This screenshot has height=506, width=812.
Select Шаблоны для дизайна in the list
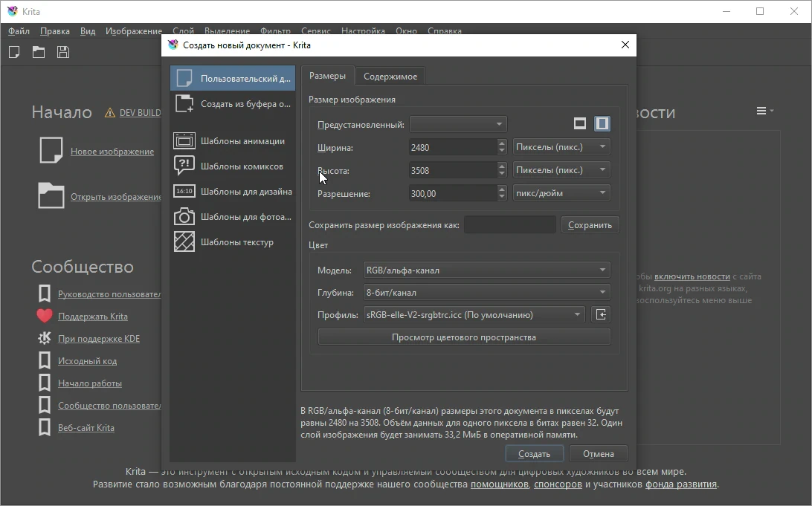pos(233,192)
